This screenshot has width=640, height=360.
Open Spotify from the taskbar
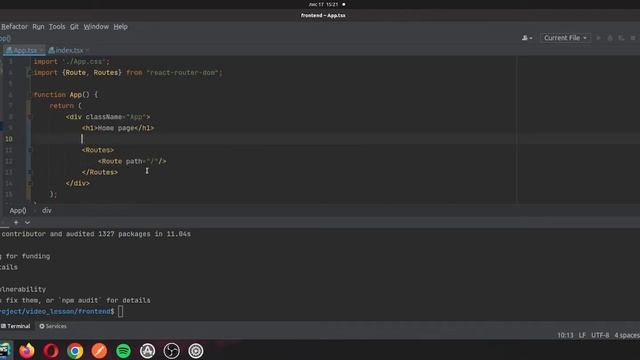(x=123, y=351)
